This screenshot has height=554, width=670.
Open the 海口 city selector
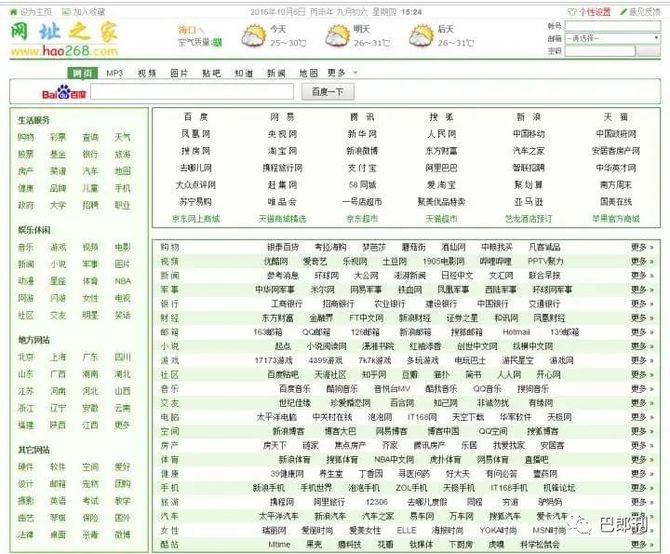pyautogui.click(x=191, y=30)
